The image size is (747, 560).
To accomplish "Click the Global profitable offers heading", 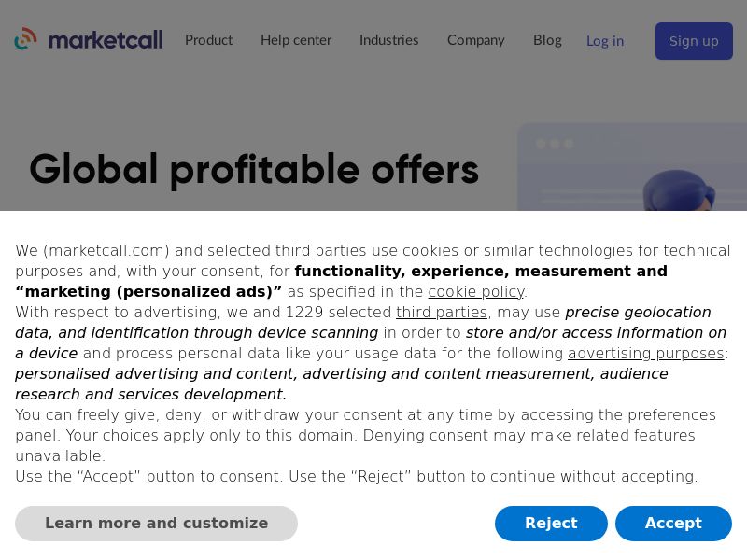I will pos(254,170).
